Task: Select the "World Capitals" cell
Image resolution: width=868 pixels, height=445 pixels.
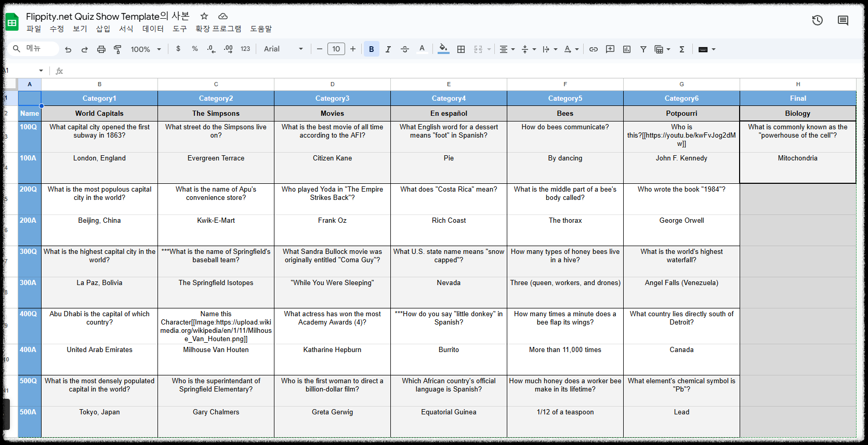Action: [x=99, y=113]
